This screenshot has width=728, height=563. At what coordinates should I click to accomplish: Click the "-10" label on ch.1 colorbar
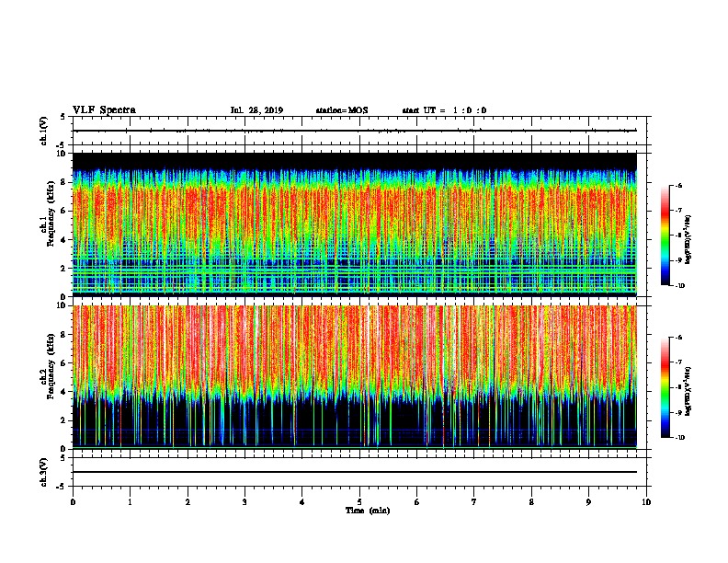679,286
